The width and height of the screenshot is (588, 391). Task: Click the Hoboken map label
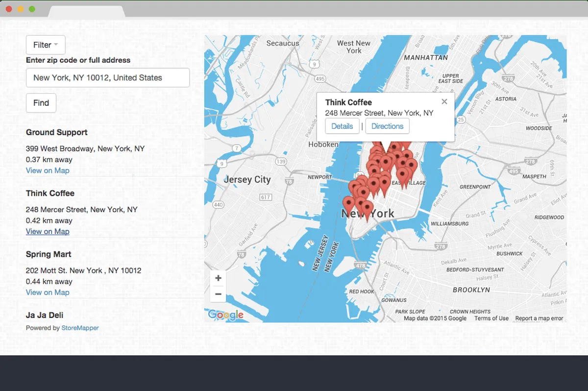click(323, 145)
